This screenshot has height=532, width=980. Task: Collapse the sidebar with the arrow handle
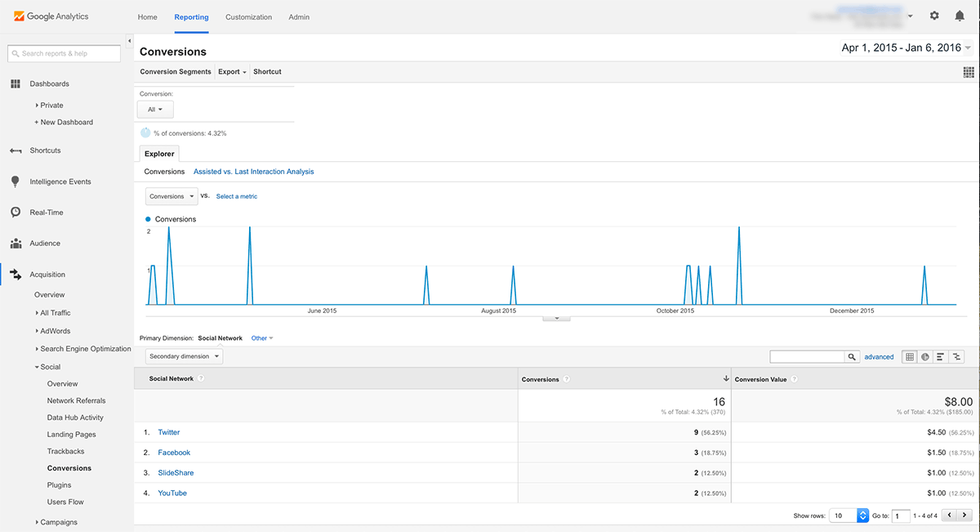[x=129, y=41]
